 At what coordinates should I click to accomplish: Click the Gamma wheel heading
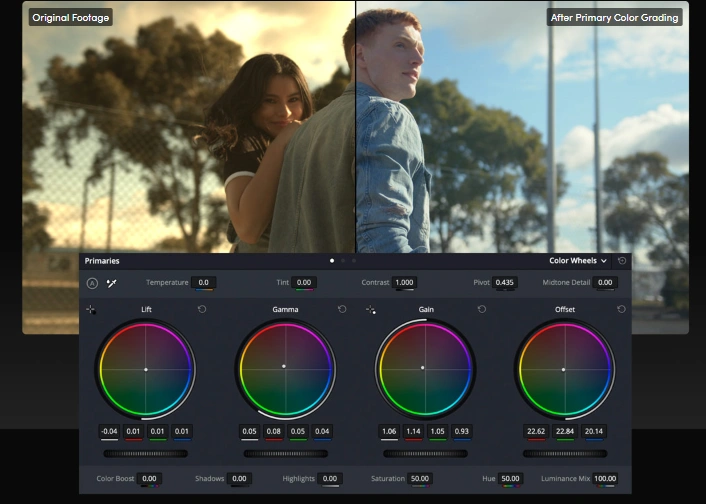[x=285, y=309]
